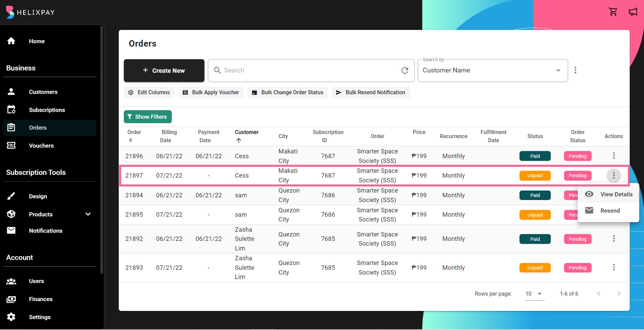Click the Price column header
This screenshot has width=644, height=330.
click(419, 132)
